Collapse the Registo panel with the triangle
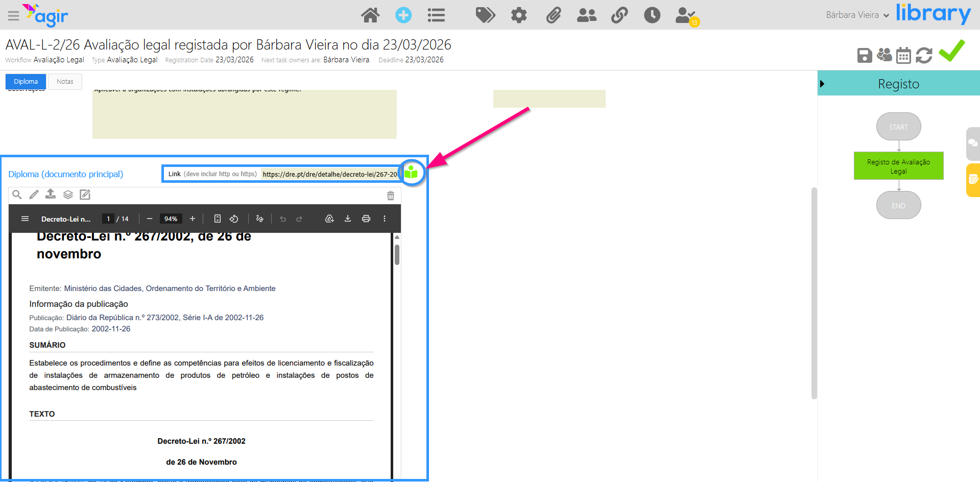The width and height of the screenshot is (980, 482). 822,84
